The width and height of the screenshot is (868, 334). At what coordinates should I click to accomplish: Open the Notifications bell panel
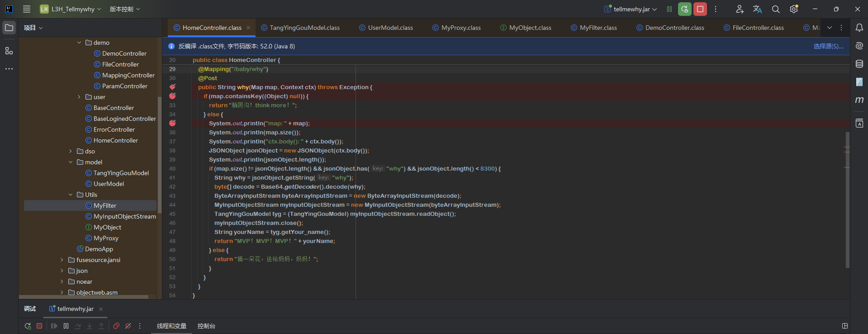point(859,28)
